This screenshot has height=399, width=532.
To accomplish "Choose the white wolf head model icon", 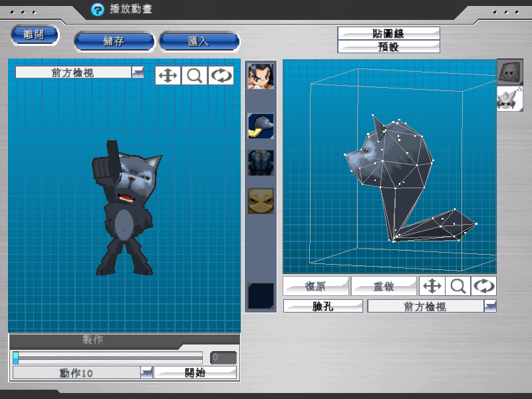I will click(x=510, y=98).
